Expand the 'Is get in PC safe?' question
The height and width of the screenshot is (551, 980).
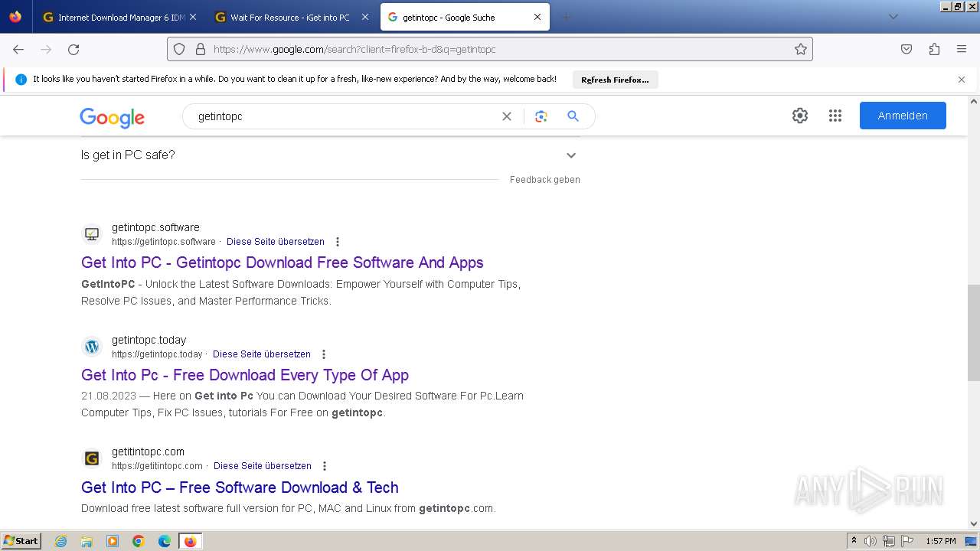coord(330,155)
